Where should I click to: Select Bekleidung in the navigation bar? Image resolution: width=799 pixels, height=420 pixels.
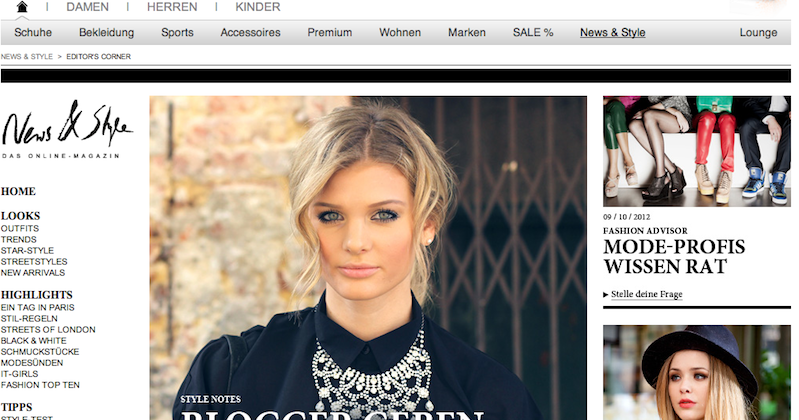click(106, 33)
